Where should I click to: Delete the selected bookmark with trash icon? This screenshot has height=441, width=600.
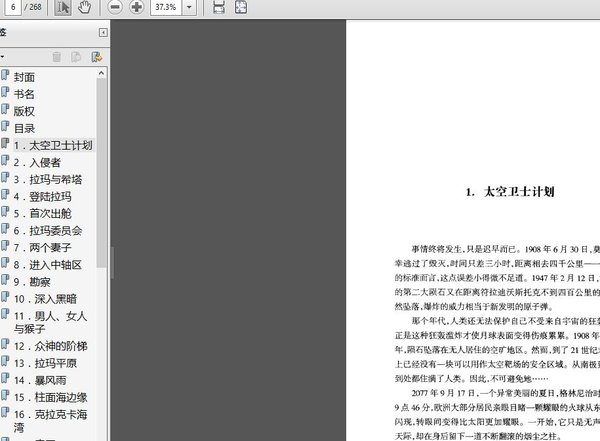pyautogui.click(x=57, y=57)
